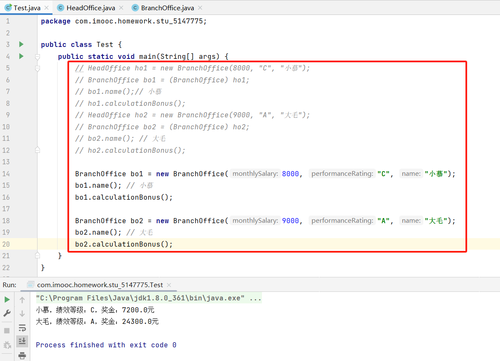Screen dimensions: 500x361
Task: Click the bo2.name(); statement
Action: click(98, 232)
